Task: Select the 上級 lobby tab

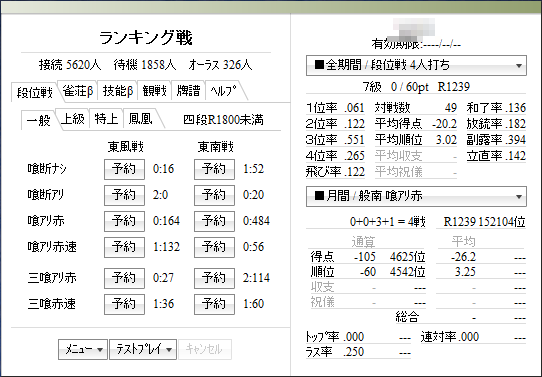Action: point(73,119)
